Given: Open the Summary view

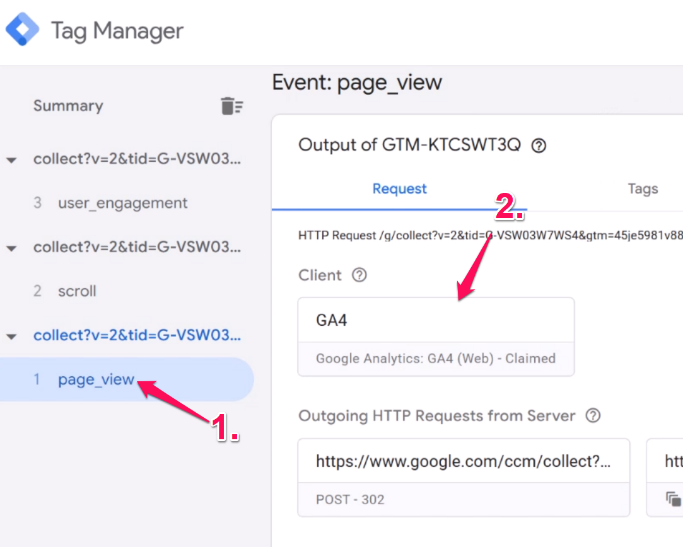Looking at the screenshot, I should tap(68, 106).
